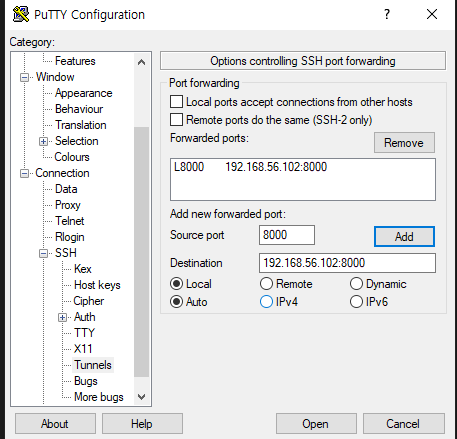Choose the IPv6 radio button
The image size is (457, 439).
[356, 302]
